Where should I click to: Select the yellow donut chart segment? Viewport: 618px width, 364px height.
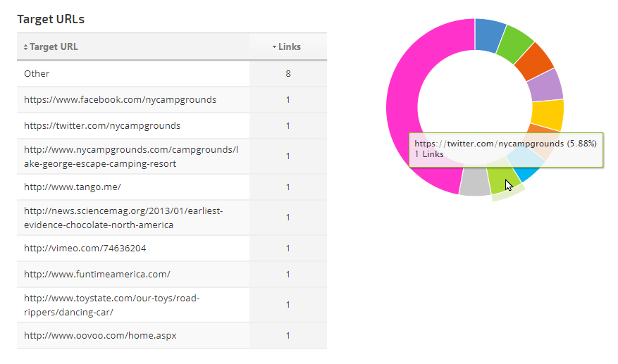pos(548,115)
